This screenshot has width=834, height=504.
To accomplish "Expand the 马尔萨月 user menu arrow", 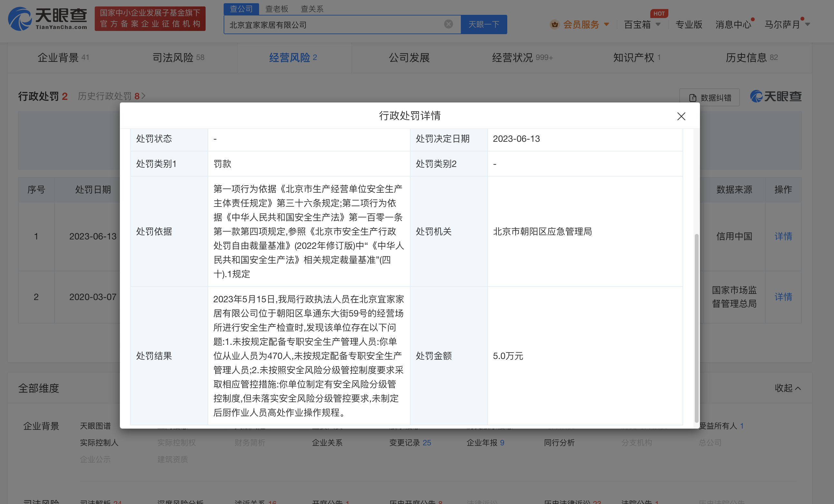I will [808, 24].
